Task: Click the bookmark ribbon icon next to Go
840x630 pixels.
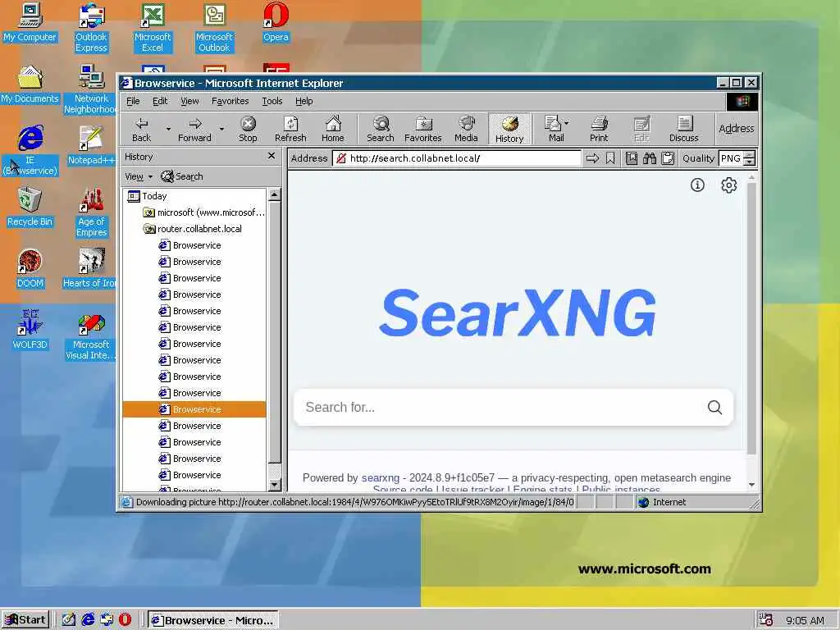Action: [610, 158]
